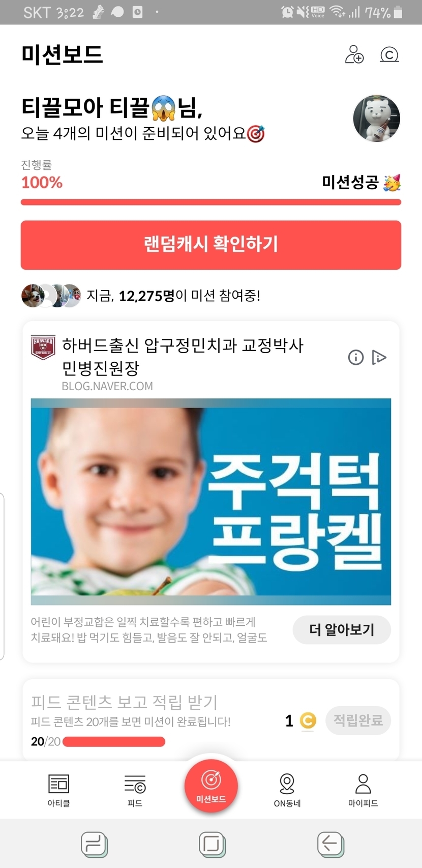Open the 주걱턱 프랑켈 ad image
Image resolution: width=422 pixels, height=868 pixels.
[x=211, y=502]
